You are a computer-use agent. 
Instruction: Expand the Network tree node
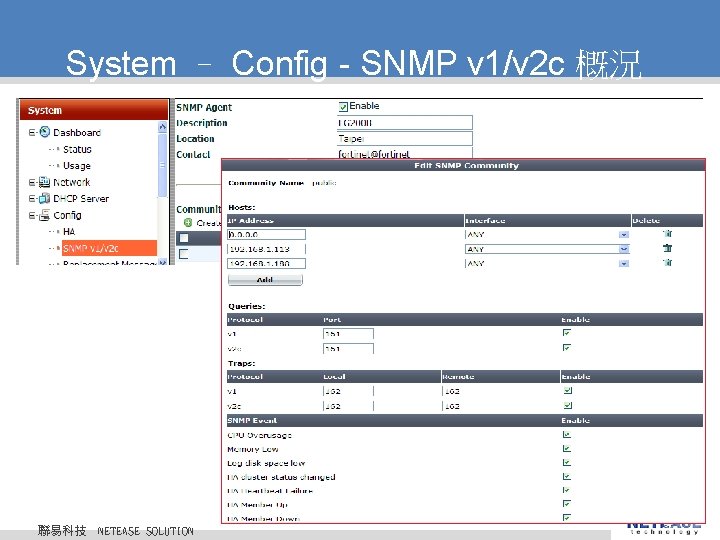pyautogui.click(x=32, y=182)
